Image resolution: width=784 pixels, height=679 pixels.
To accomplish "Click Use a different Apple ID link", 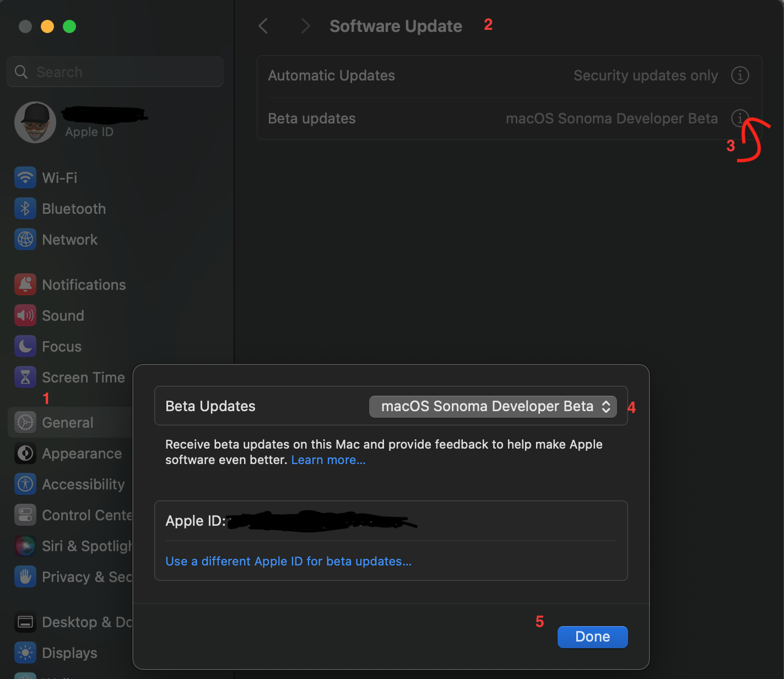I will (289, 561).
